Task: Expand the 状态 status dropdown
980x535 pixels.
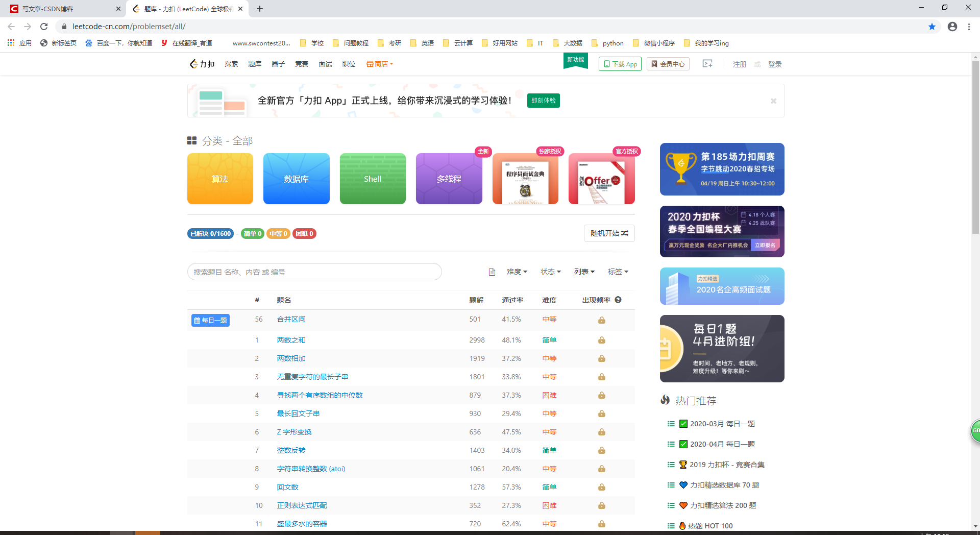Action: point(551,272)
